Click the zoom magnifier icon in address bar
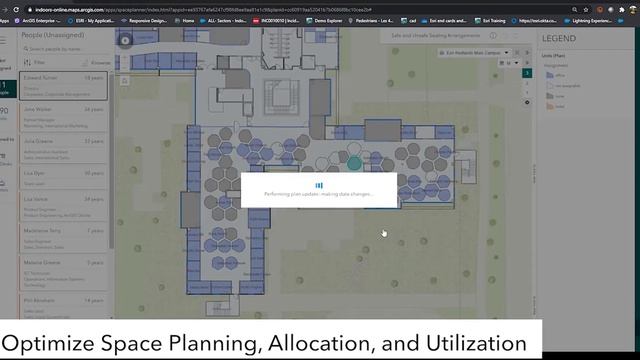This screenshot has height=360, width=640. click(574, 9)
